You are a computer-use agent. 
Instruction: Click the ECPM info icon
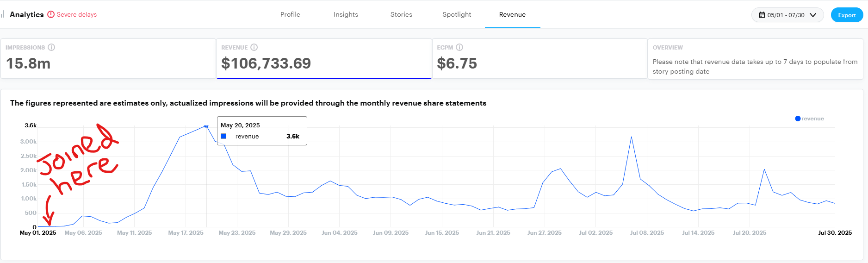(459, 47)
